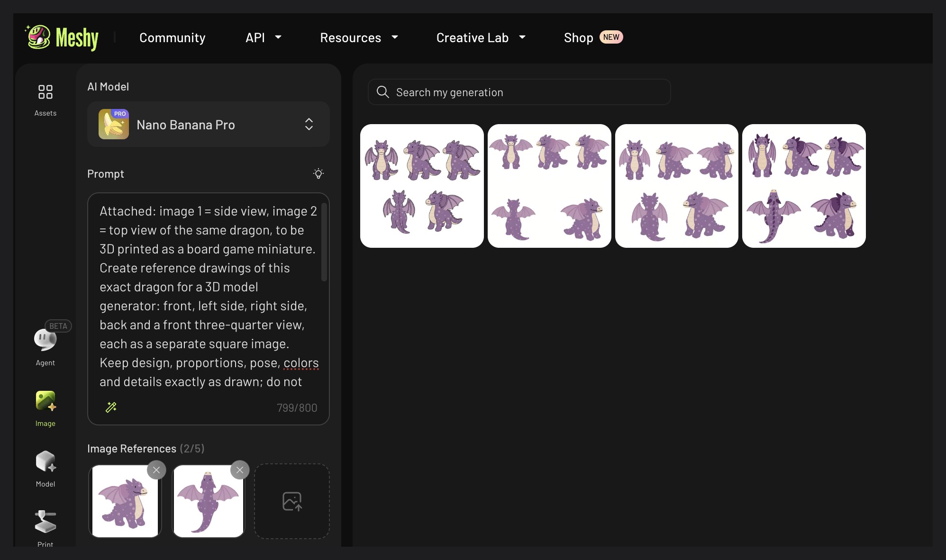This screenshot has width=946, height=560.
Task: Click the Search my generation field
Action: click(519, 92)
